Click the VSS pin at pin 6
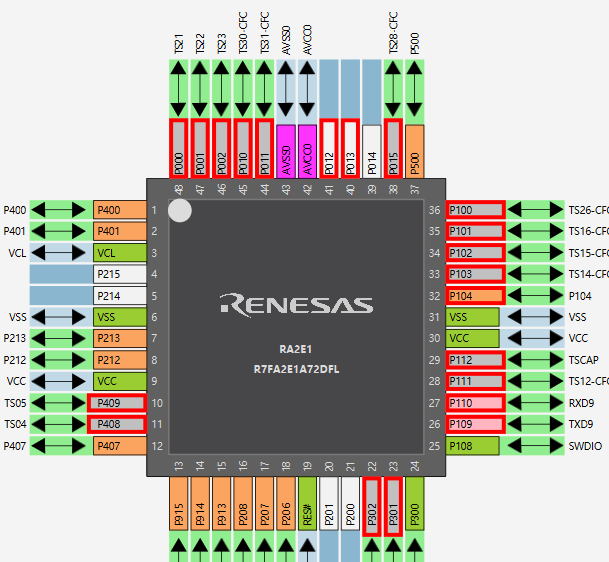Image resolution: width=609 pixels, height=562 pixels. pos(120,317)
